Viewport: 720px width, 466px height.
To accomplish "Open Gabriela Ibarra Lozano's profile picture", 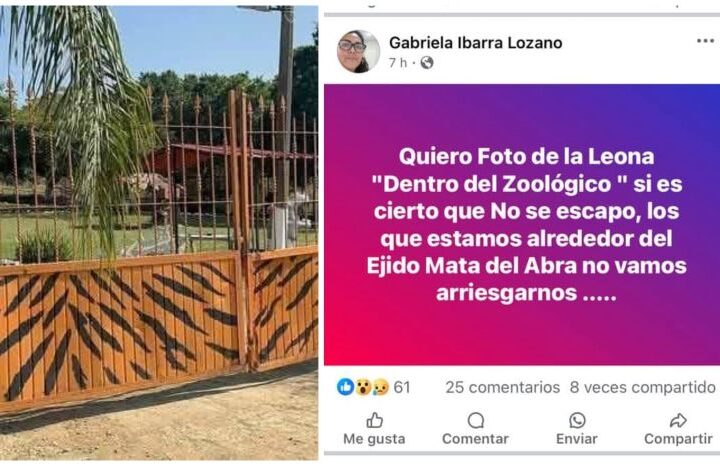I will 358,51.
